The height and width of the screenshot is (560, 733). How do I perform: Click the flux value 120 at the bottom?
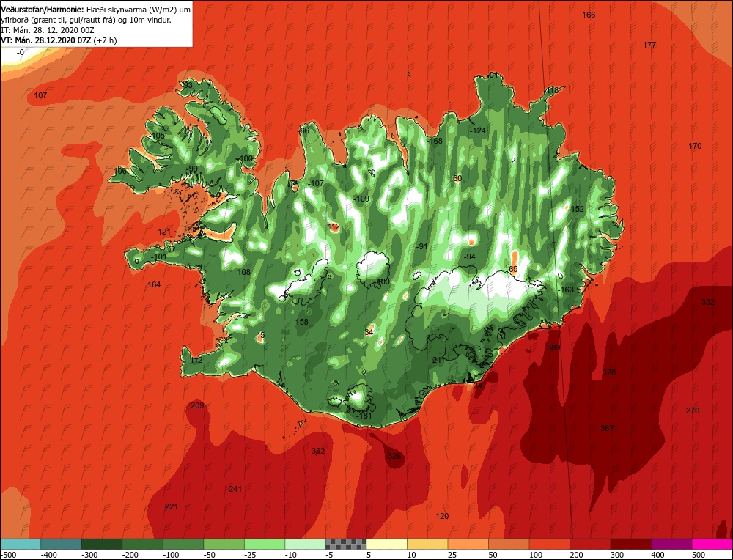pyautogui.click(x=442, y=517)
